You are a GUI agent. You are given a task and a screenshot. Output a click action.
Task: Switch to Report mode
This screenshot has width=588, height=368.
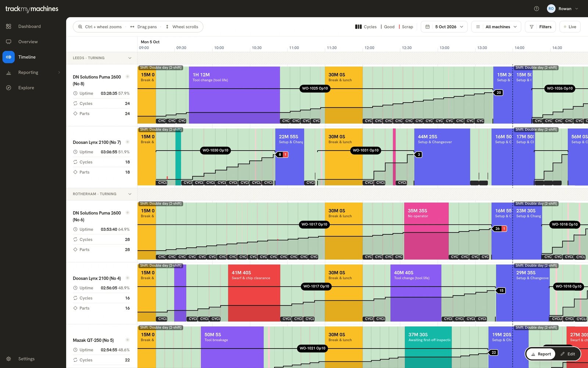pyautogui.click(x=541, y=354)
